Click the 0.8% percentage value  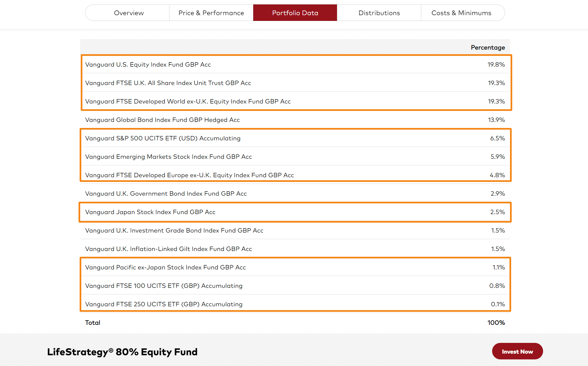click(497, 286)
